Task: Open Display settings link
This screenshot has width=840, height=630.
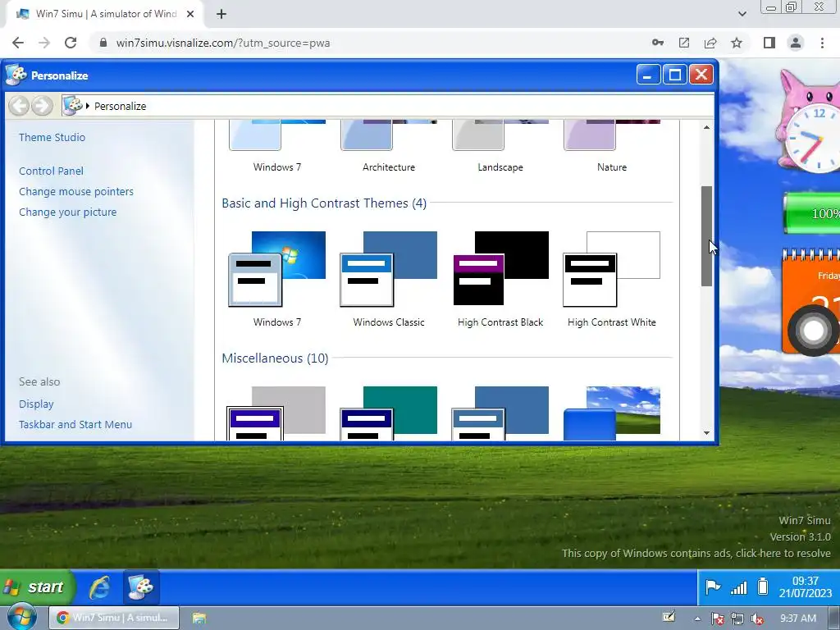Action: (36, 404)
